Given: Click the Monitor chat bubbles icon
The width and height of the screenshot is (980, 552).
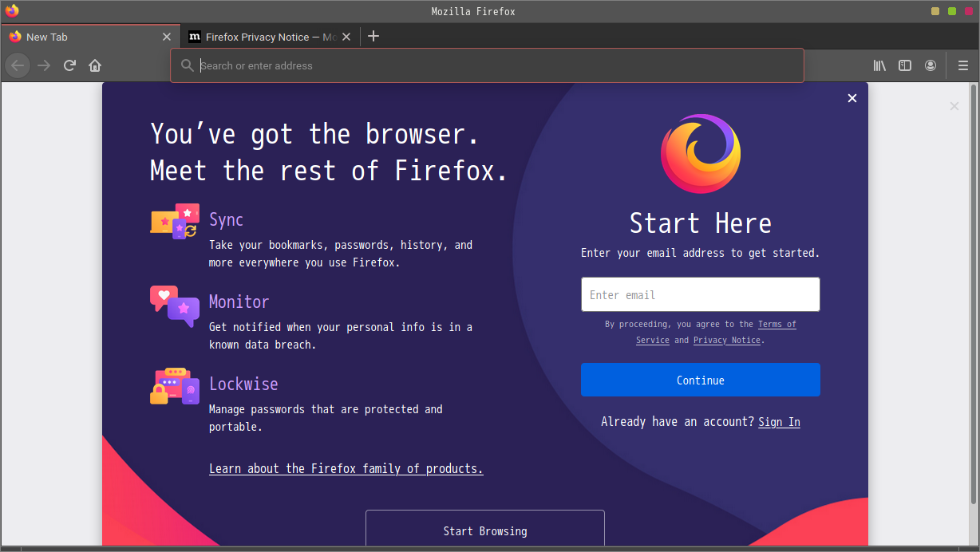Looking at the screenshot, I should [x=175, y=306].
